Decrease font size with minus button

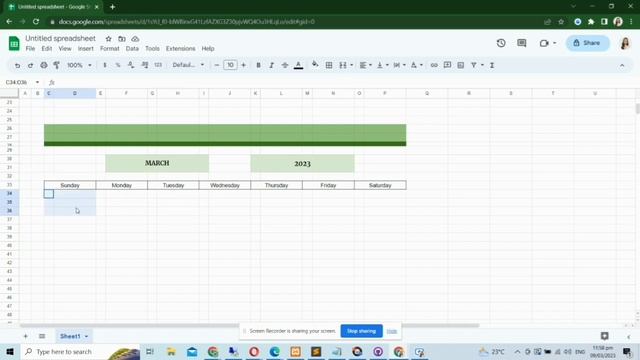217,65
